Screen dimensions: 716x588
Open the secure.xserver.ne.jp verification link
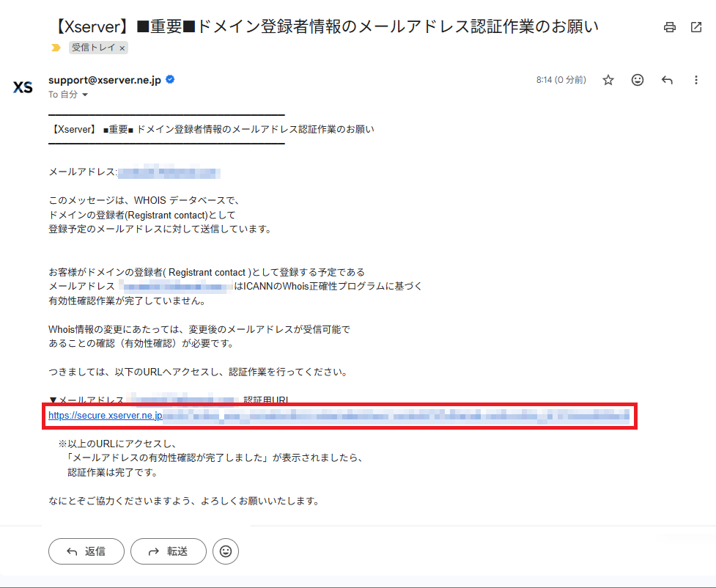coord(103,416)
